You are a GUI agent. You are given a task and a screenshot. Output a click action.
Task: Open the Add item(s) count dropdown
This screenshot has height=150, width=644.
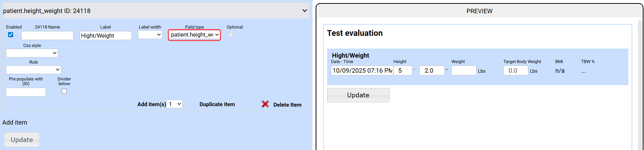click(174, 104)
